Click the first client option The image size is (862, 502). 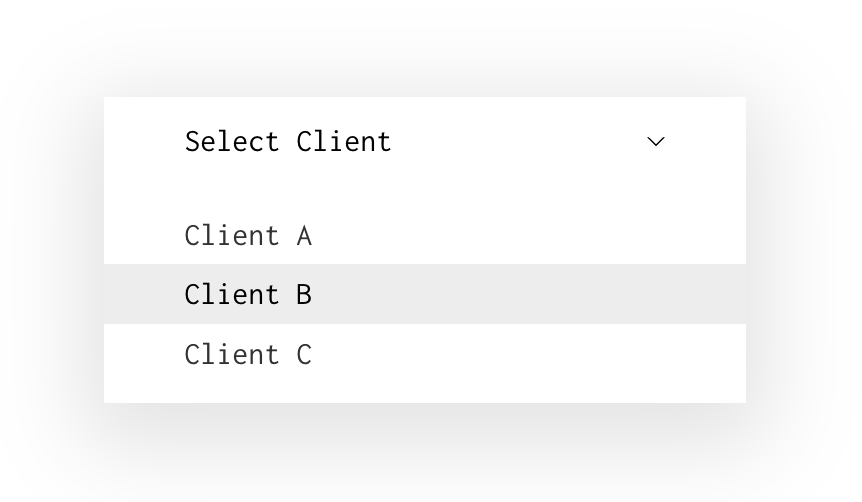pyautogui.click(x=248, y=236)
